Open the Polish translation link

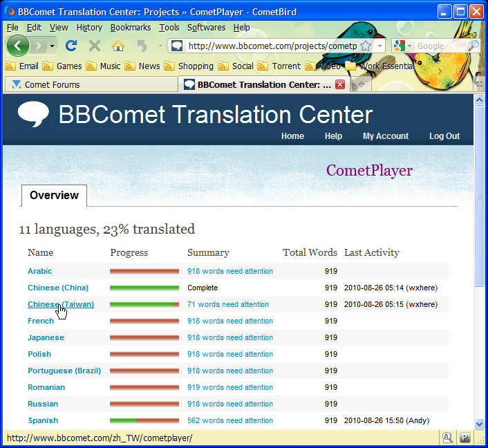[39, 354]
